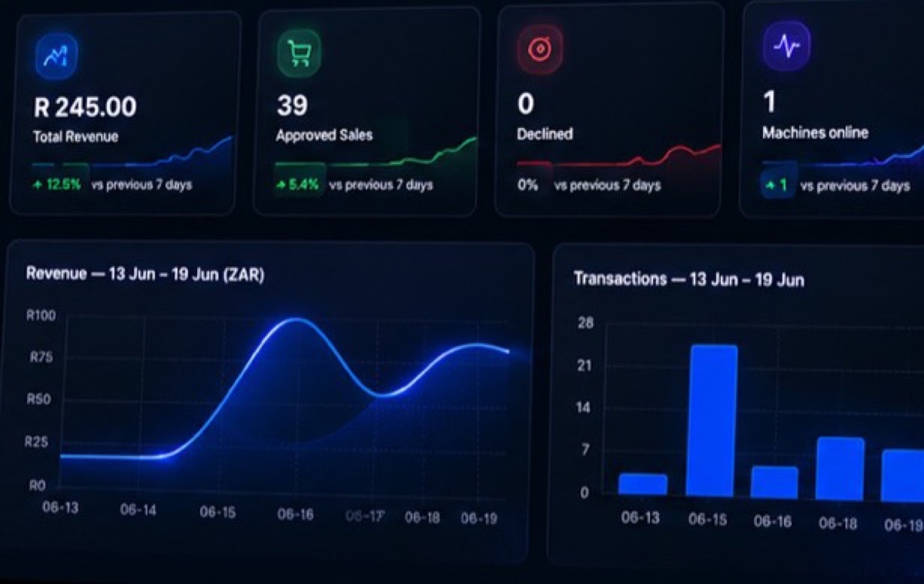Click the 06-15 transactions date label
The image size is (924, 584).
pyautogui.click(x=708, y=520)
